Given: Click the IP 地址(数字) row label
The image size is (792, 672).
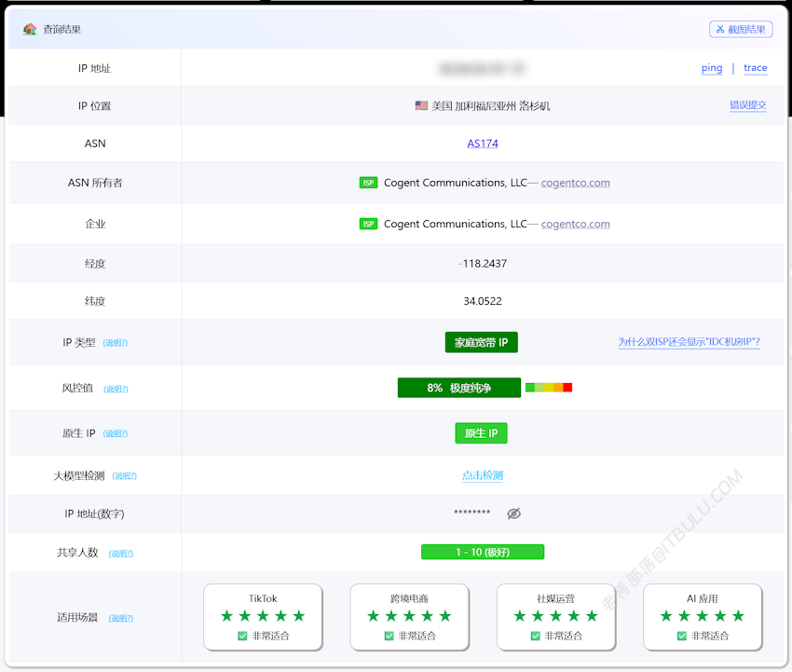Looking at the screenshot, I should pos(94,514).
